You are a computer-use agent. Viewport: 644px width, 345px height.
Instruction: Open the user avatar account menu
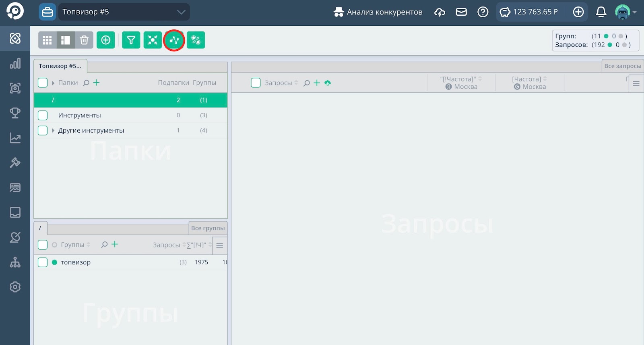tap(625, 12)
